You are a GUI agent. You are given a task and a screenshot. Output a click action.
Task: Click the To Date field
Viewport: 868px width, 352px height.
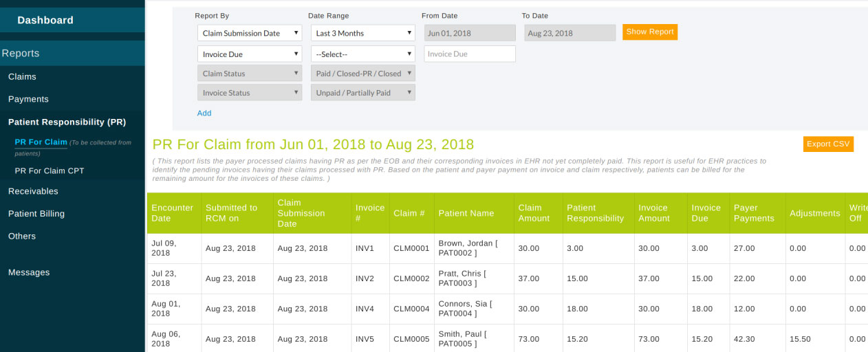(x=569, y=33)
